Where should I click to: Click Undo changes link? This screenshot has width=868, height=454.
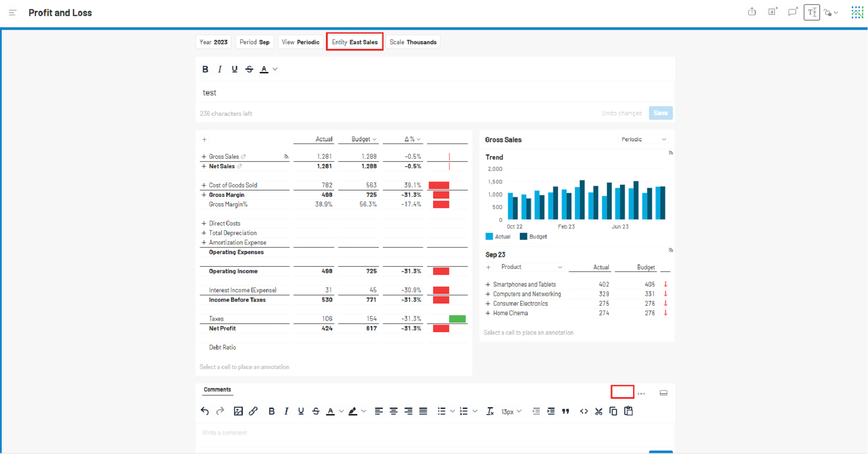622,113
